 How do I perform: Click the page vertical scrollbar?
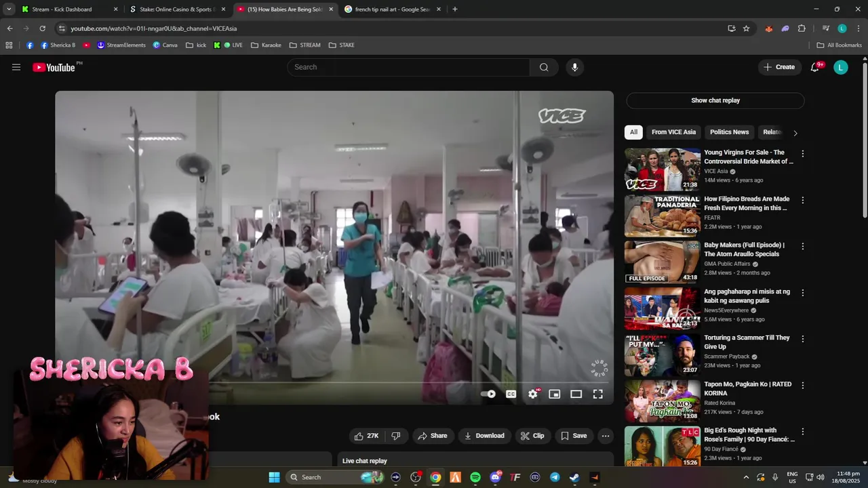coord(865,140)
